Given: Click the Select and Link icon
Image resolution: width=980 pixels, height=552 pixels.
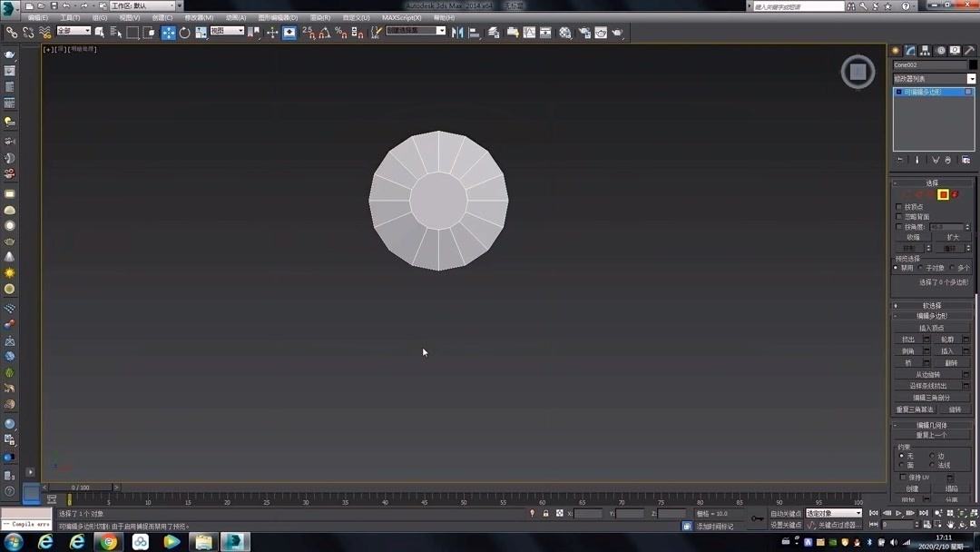Looking at the screenshot, I should pos(10,32).
